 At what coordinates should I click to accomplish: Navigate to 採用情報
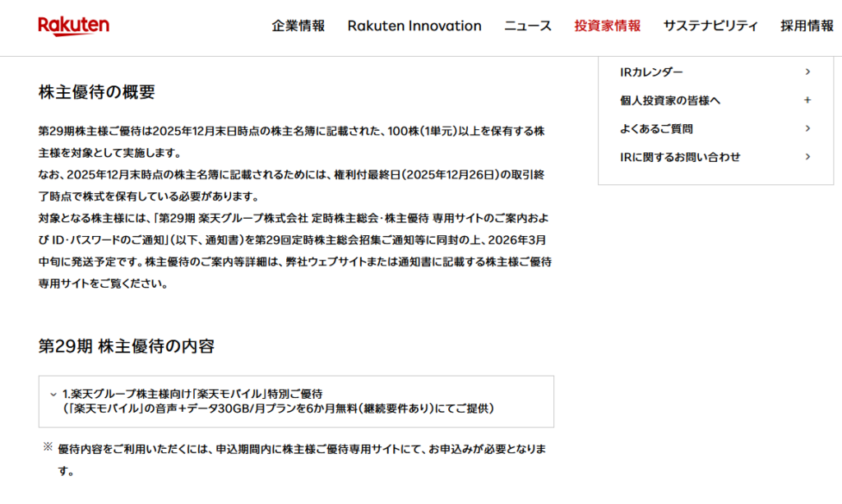coord(807,25)
